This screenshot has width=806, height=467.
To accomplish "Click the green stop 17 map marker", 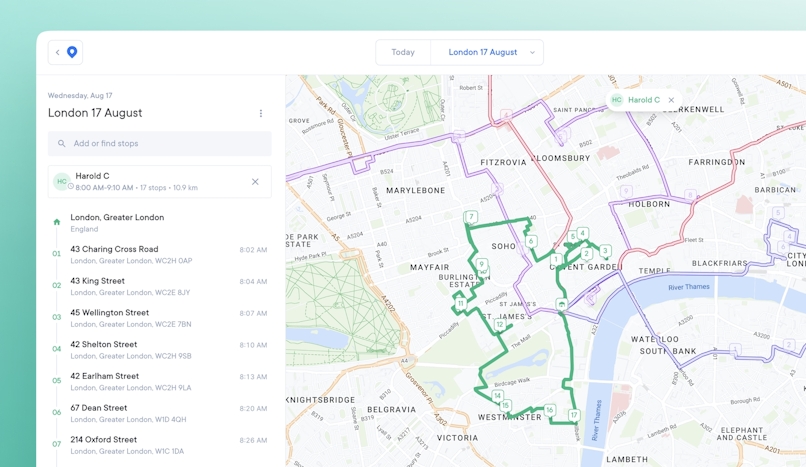I will pos(574,415).
